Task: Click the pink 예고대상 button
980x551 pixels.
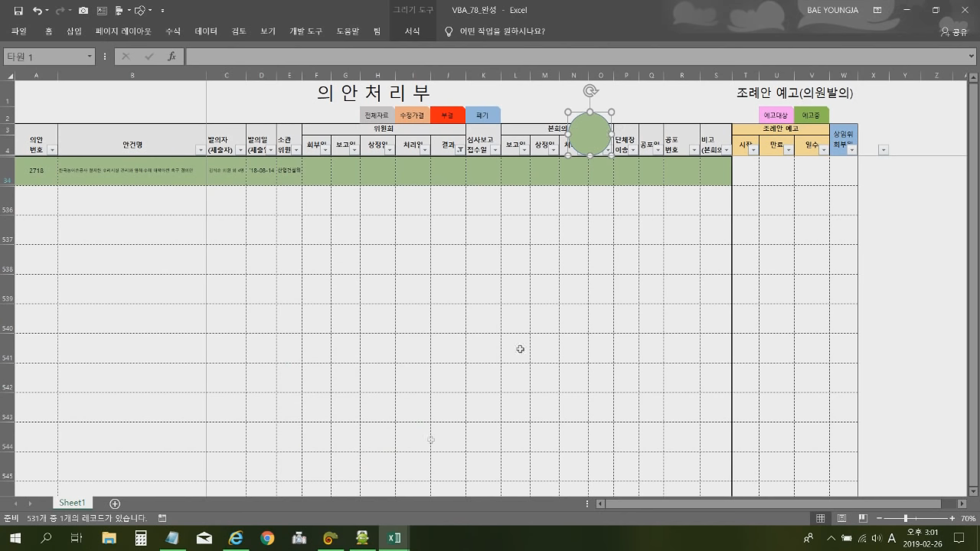Action: (x=776, y=115)
